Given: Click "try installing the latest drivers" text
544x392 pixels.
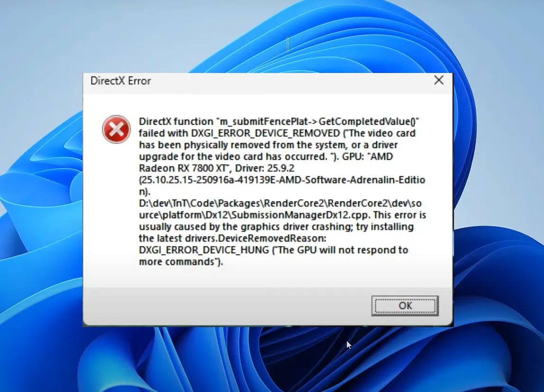Looking at the screenshot, I should coord(276,232).
